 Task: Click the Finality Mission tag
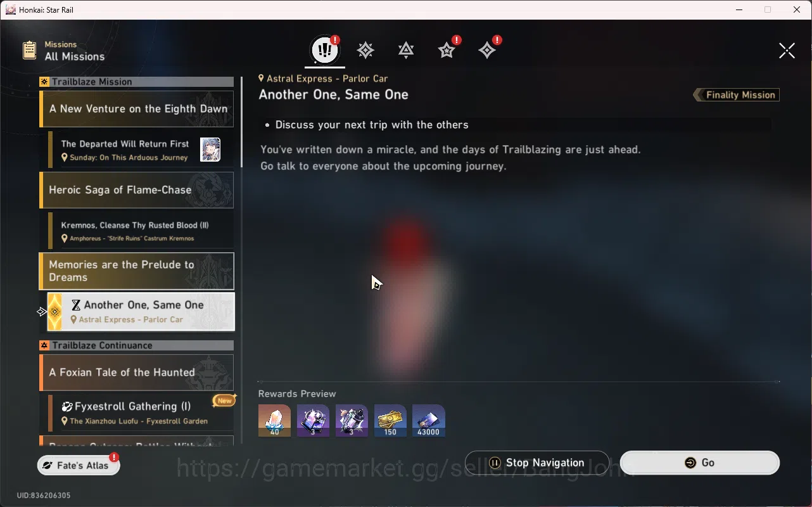[x=737, y=95]
